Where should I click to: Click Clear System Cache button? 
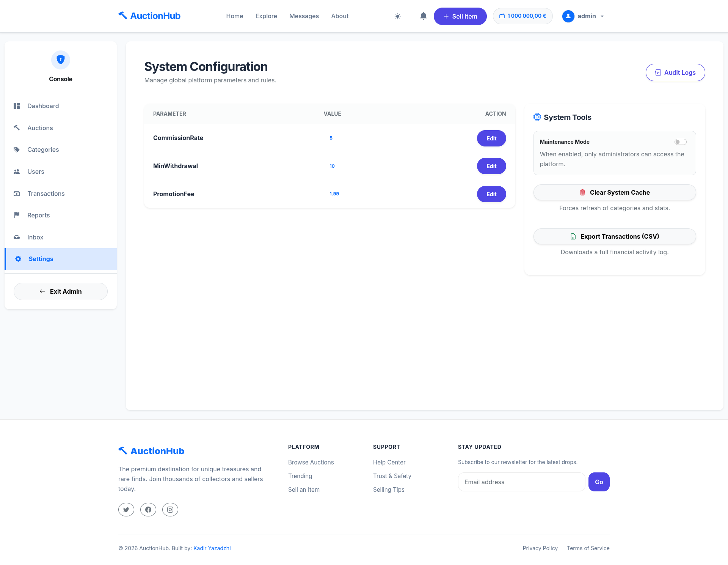(x=615, y=192)
